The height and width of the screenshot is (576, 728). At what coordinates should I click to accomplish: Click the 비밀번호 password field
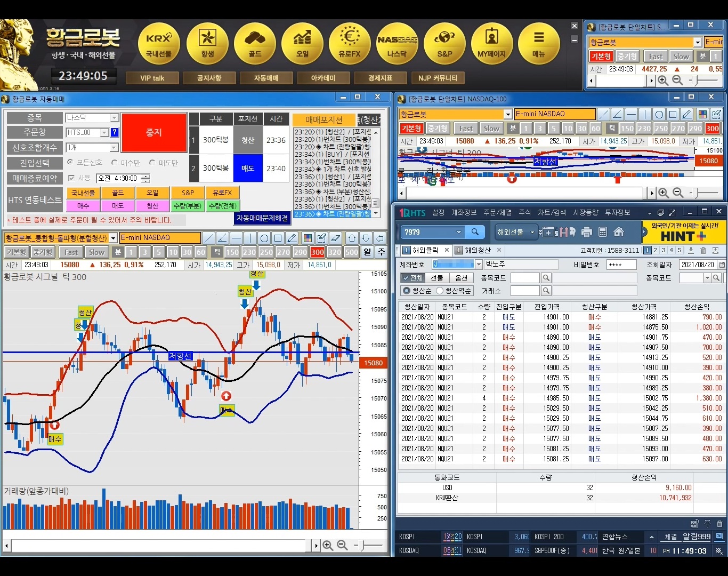coord(621,265)
